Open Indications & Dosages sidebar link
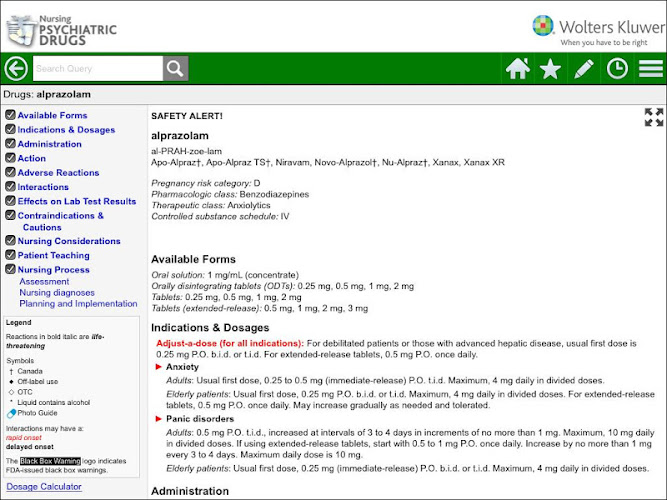Image resolution: width=667 pixels, height=500 pixels. point(66,130)
